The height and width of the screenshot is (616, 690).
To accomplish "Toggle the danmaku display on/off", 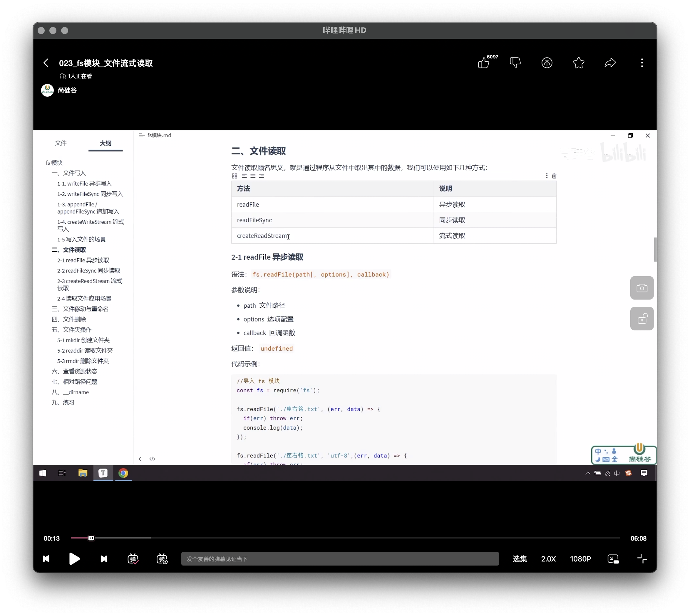I will tap(133, 559).
